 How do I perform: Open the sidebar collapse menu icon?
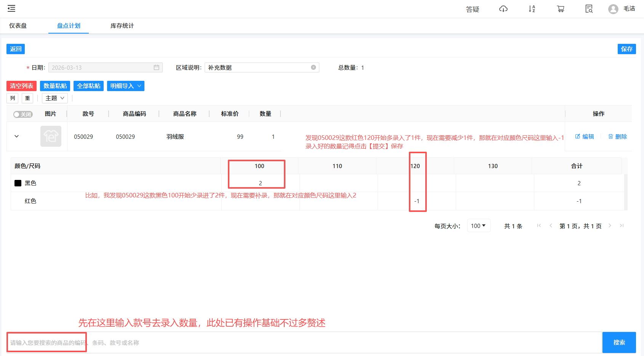click(11, 8)
